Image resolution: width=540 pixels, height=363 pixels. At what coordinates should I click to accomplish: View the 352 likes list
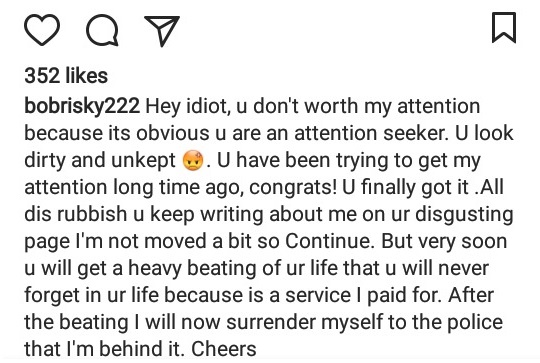click(x=66, y=75)
